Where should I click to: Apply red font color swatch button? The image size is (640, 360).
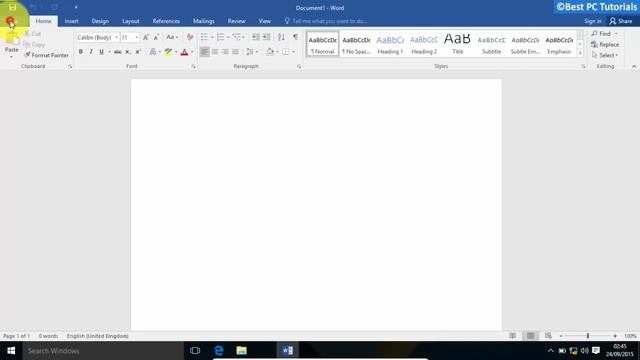click(x=184, y=52)
